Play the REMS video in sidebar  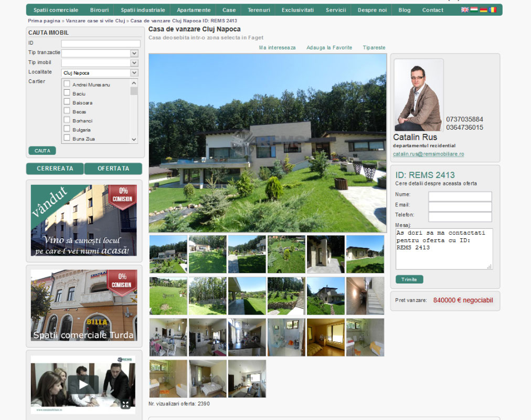[83, 384]
